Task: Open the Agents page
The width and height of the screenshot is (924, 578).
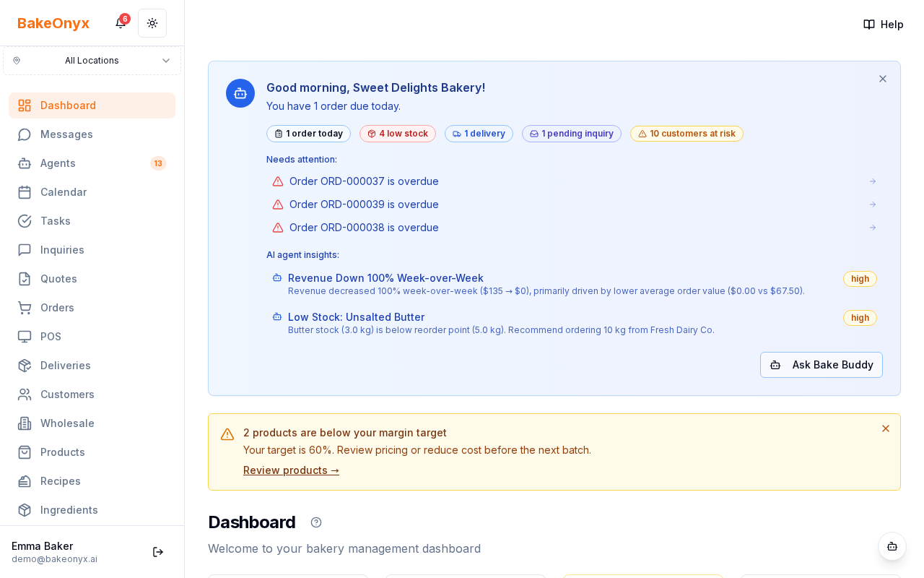Action: [92, 163]
